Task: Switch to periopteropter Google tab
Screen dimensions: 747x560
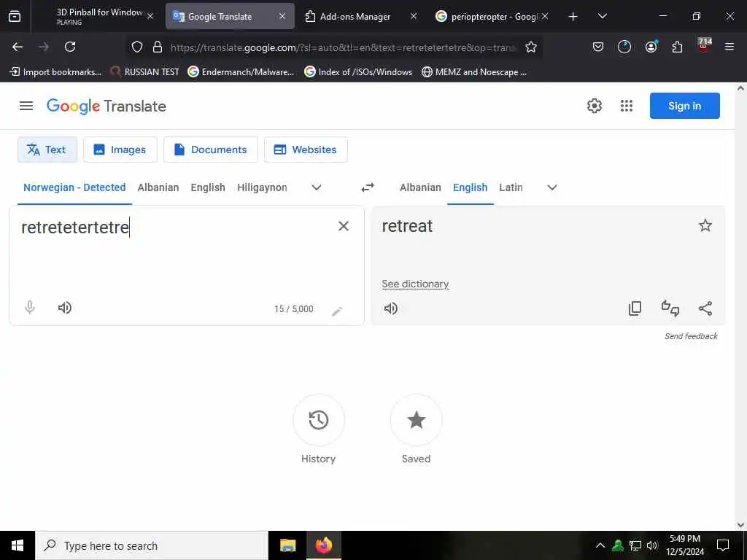Action: (493, 16)
